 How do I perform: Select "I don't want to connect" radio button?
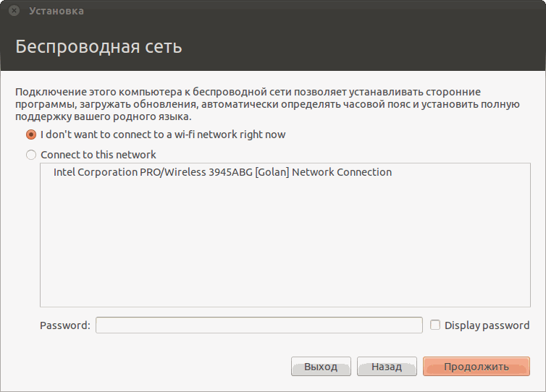[31, 135]
